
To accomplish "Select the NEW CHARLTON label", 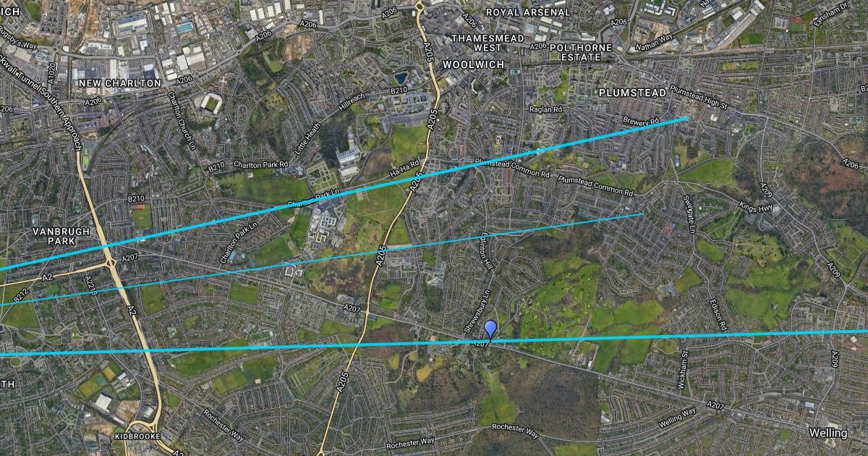I will [119, 83].
